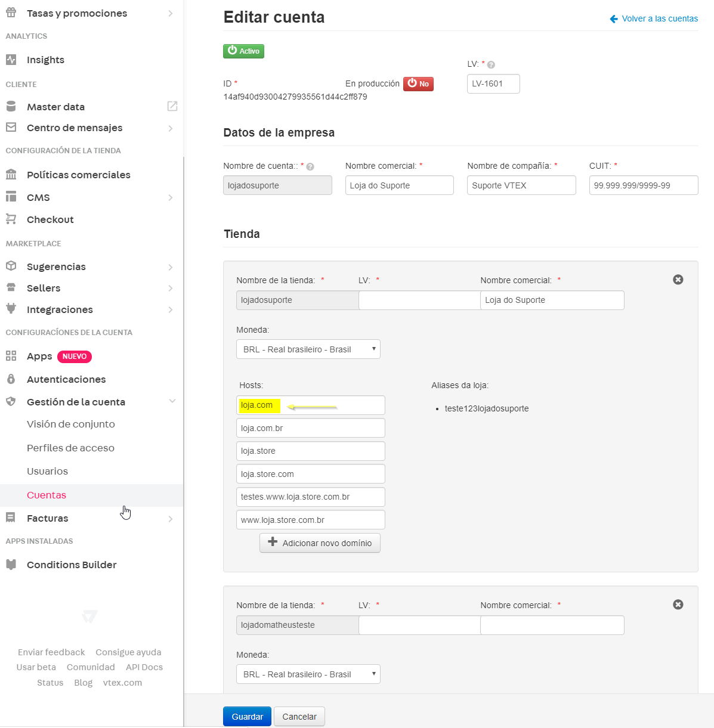Click the Checkout cart icon
Image resolution: width=714 pixels, height=728 pixels.
tap(11, 219)
